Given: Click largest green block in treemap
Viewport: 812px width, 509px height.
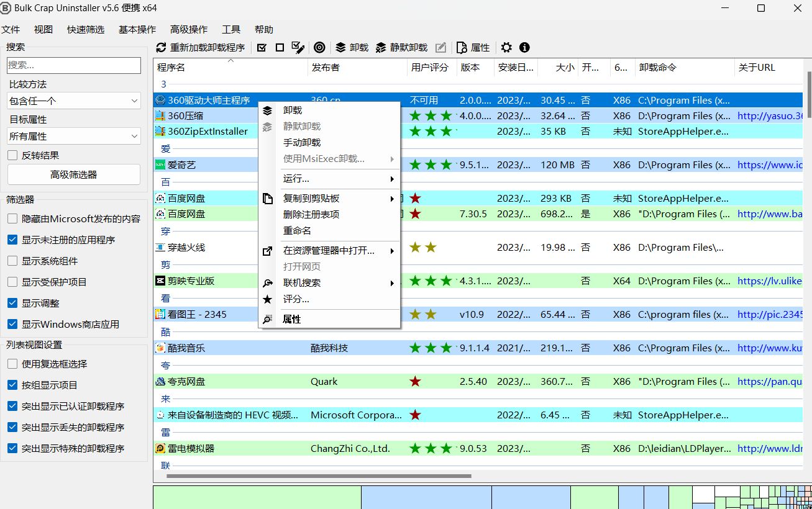Looking at the screenshot, I should point(257,497).
